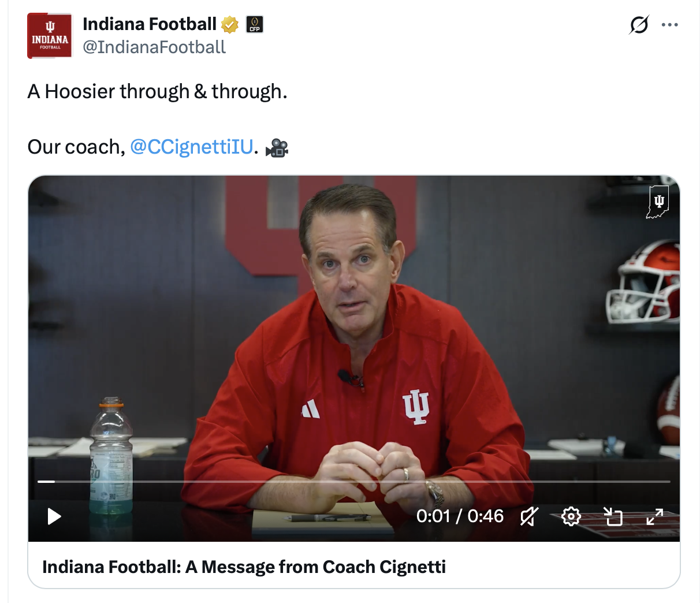Open the three-dot more options menu
The image size is (700, 603).
[669, 25]
